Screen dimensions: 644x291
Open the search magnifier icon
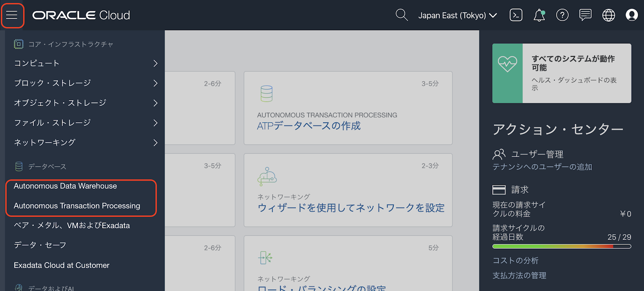click(402, 15)
